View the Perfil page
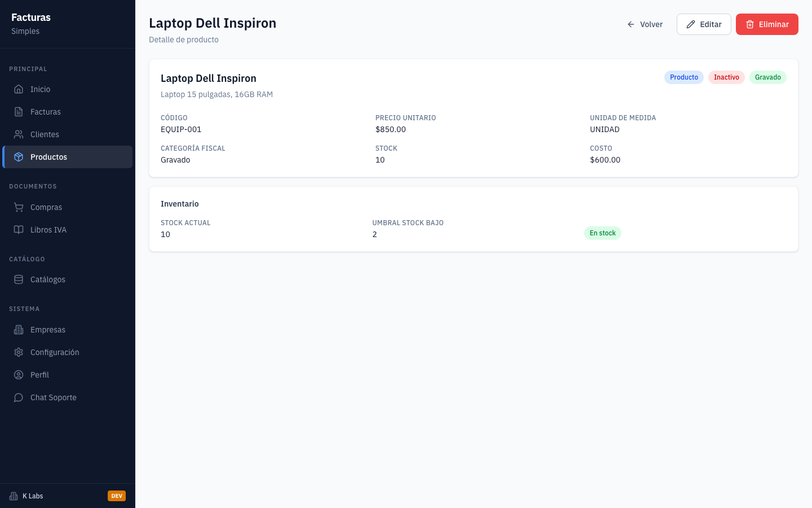The height and width of the screenshot is (508, 812). (68, 375)
